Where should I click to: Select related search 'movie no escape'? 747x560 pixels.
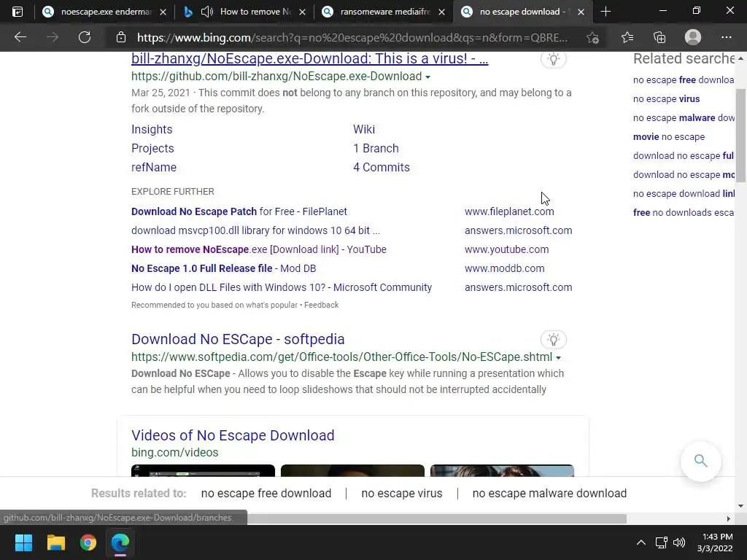(669, 137)
